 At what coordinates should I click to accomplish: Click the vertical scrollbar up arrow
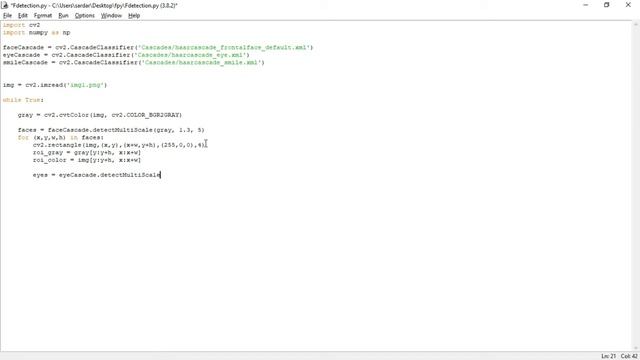click(x=636, y=24)
